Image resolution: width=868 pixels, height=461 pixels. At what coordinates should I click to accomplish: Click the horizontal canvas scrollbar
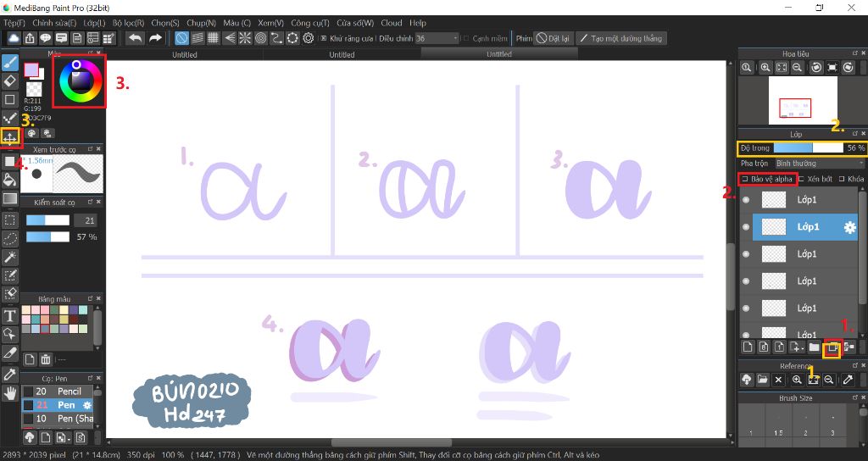tap(392, 442)
